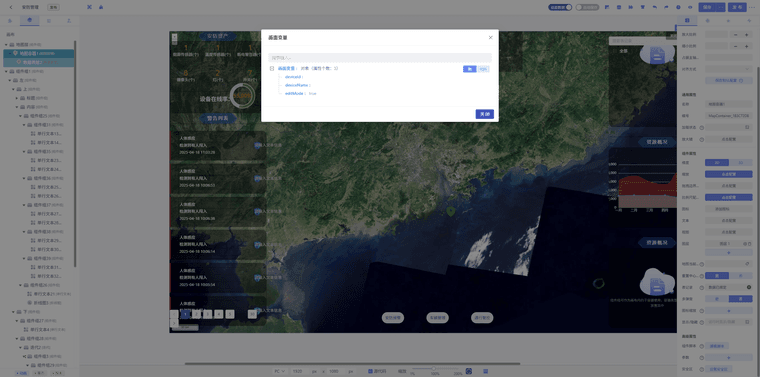The width and height of the screenshot is (760, 377).
Task: Select the 2D dimension option
Action: pos(716,162)
